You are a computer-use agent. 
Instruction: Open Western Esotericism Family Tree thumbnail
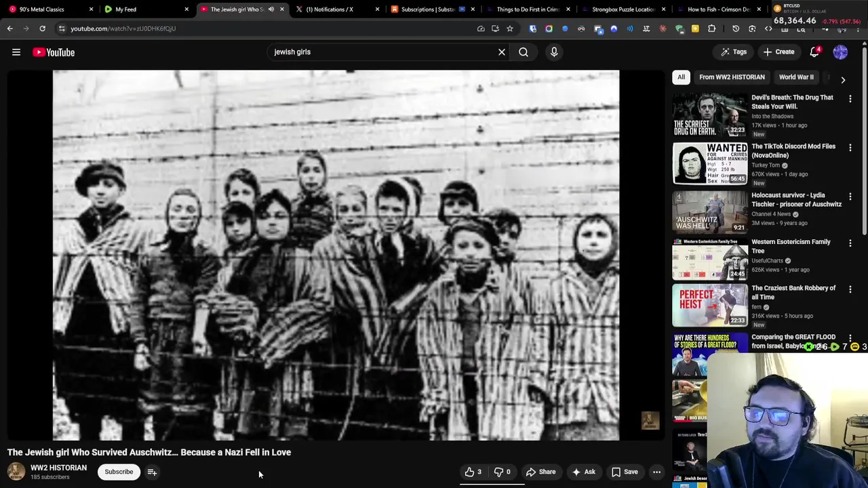click(709, 258)
